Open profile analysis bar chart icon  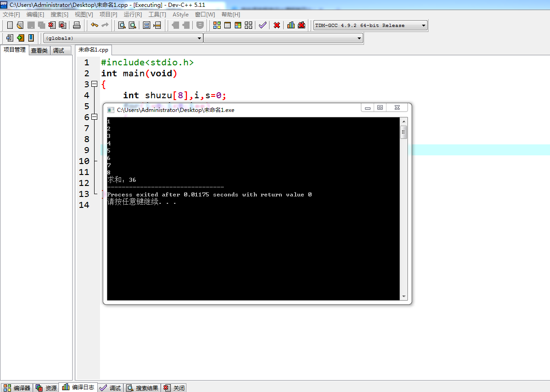point(291,25)
